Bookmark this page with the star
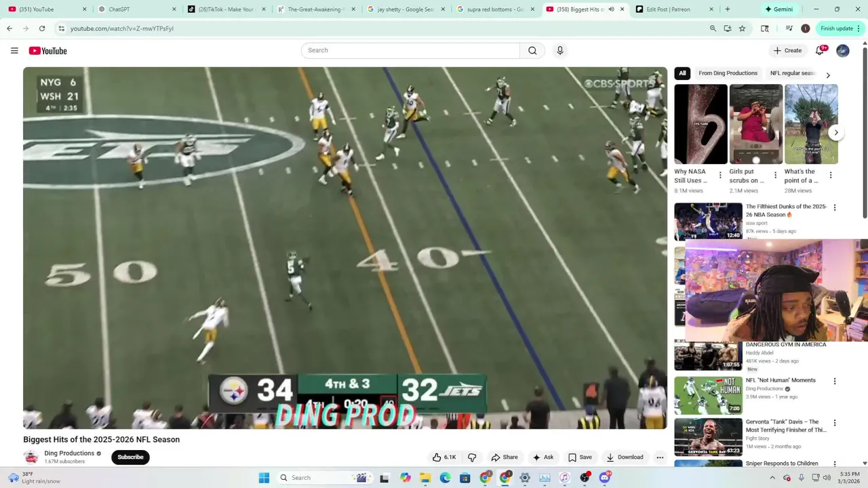Screen dimensions: 868x488 [x=742, y=28]
